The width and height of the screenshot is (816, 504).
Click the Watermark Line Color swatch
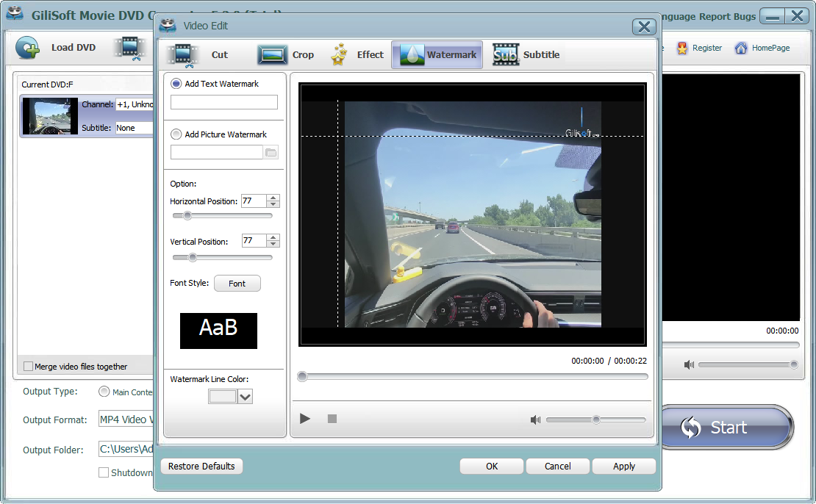222,397
